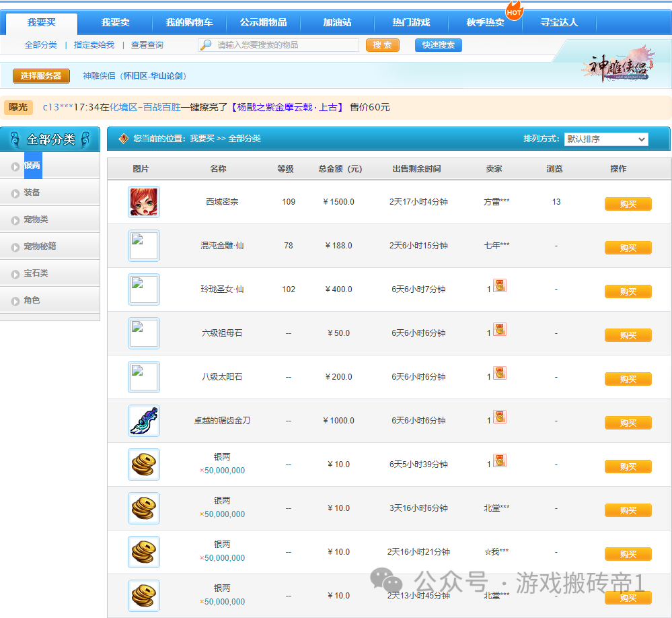The image size is (672, 618).
Task: Expand the 宝石类 category in sidebar
Action: (36, 273)
